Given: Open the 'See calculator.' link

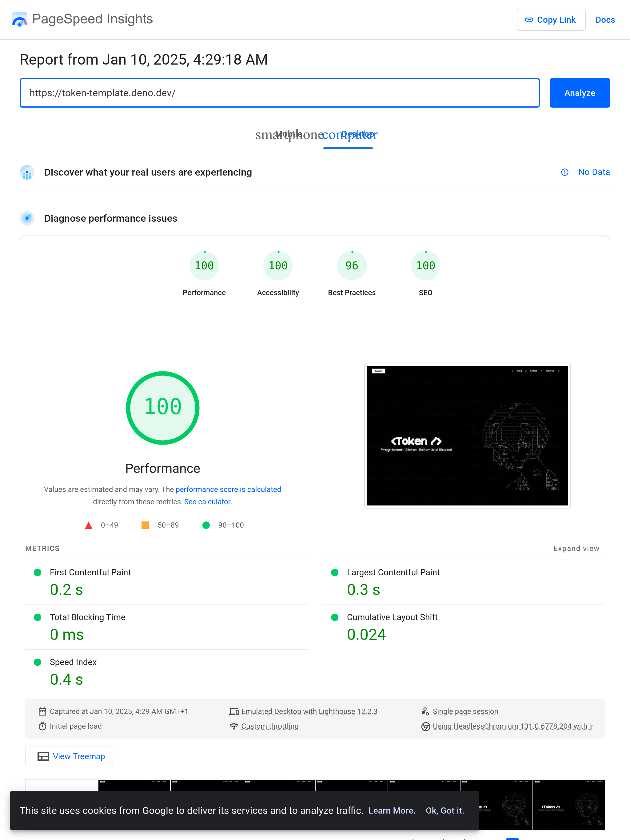Looking at the screenshot, I should point(208,502).
